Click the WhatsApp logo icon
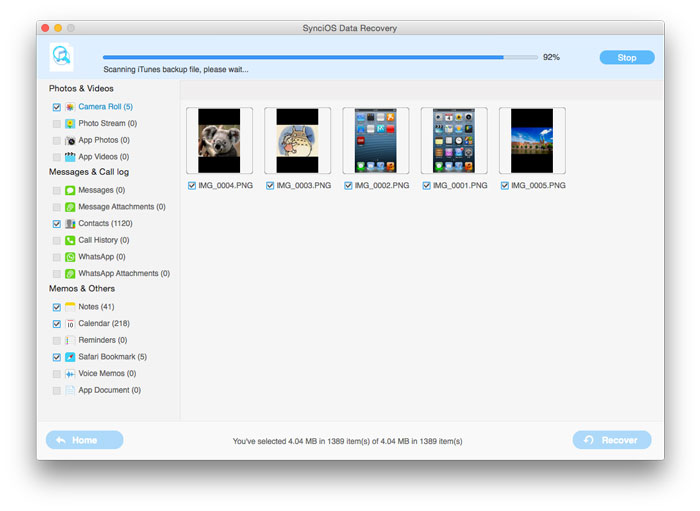This screenshot has height=511, width=700. 70,257
